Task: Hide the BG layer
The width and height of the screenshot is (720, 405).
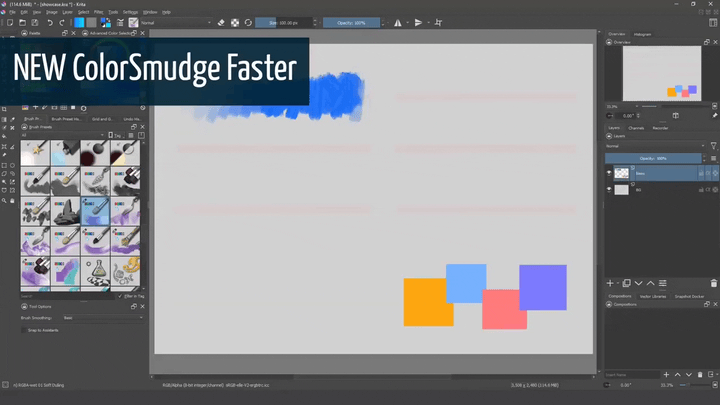Action: [609, 189]
